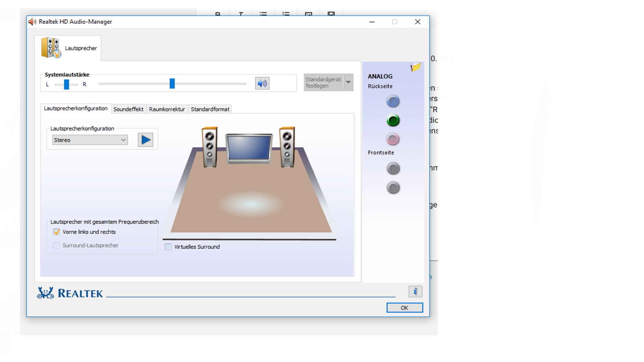Toggle the Surround-Lautsprecher checkbox
The image size is (644, 362).
point(57,245)
